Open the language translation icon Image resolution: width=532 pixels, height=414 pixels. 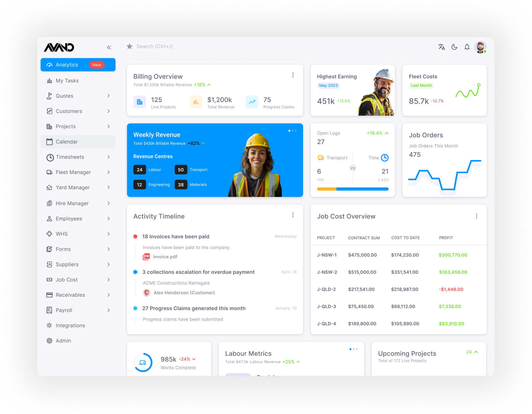point(442,47)
